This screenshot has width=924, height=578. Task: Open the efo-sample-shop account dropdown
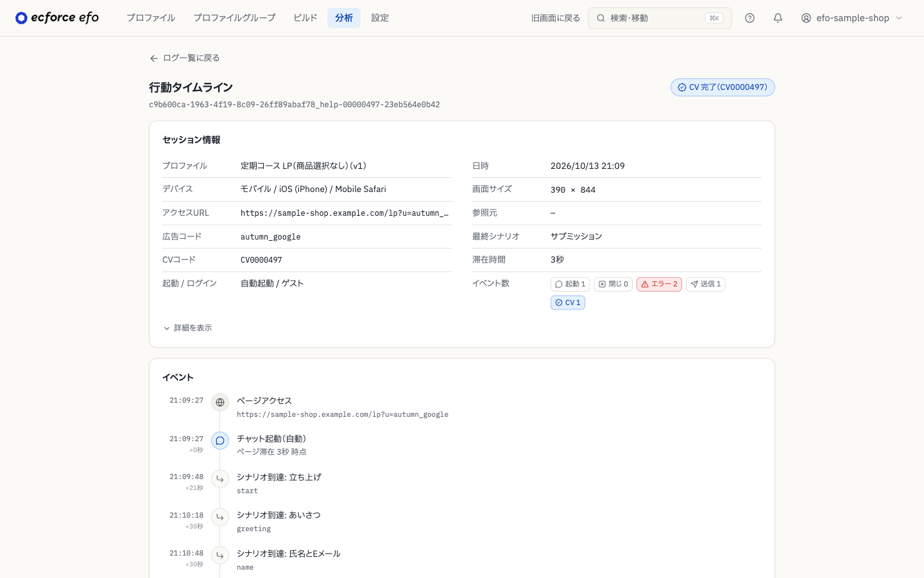[852, 18]
